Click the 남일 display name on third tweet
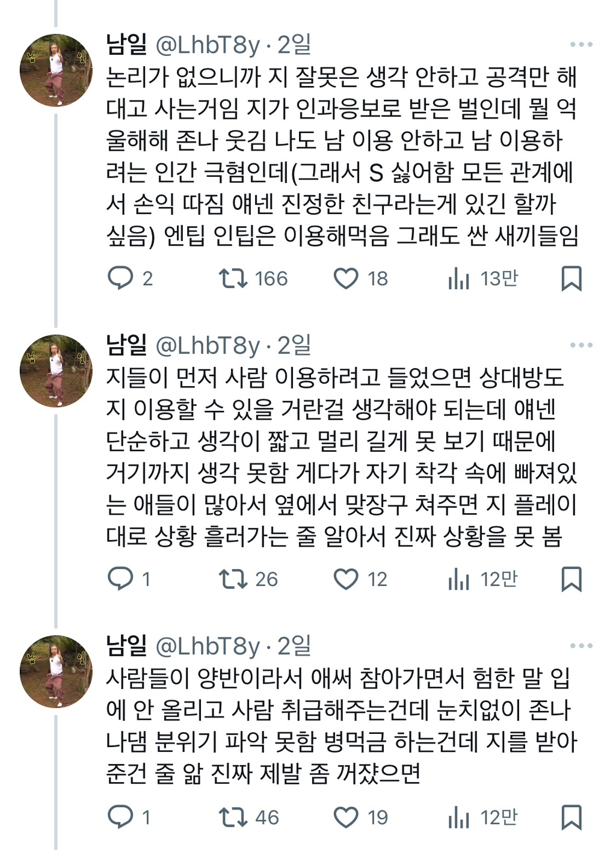 pyautogui.click(x=126, y=645)
